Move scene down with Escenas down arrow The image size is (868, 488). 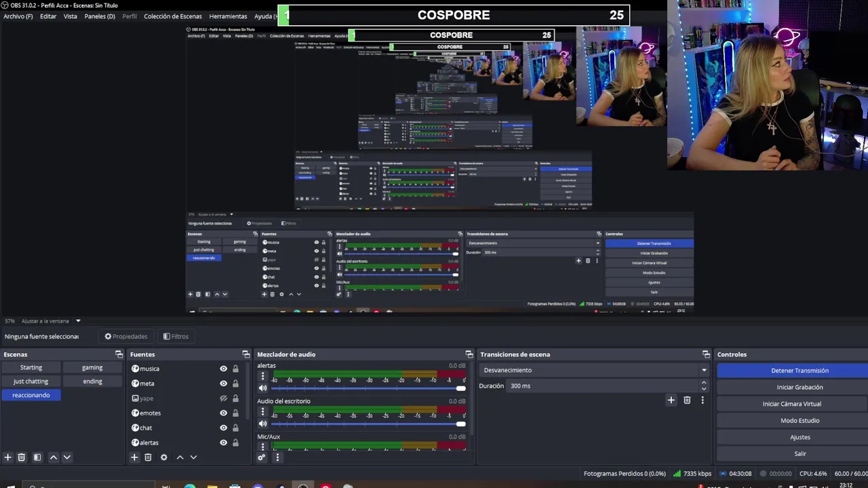[66, 457]
